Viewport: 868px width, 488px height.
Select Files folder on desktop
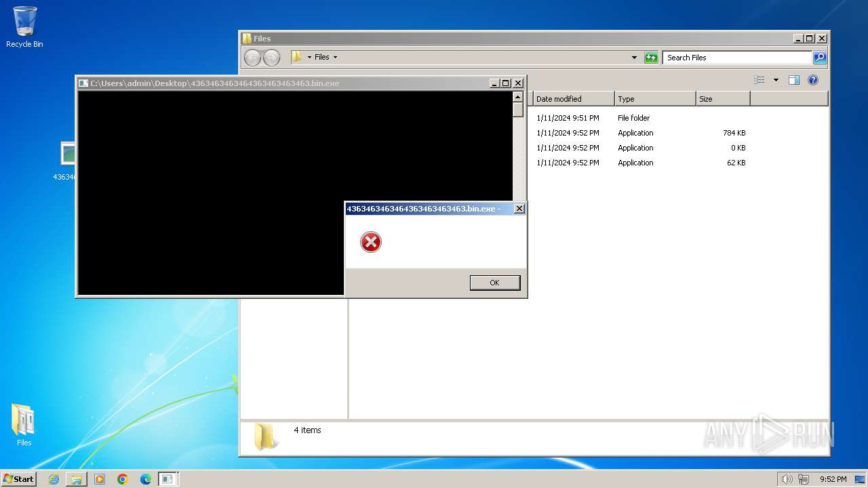point(24,425)
